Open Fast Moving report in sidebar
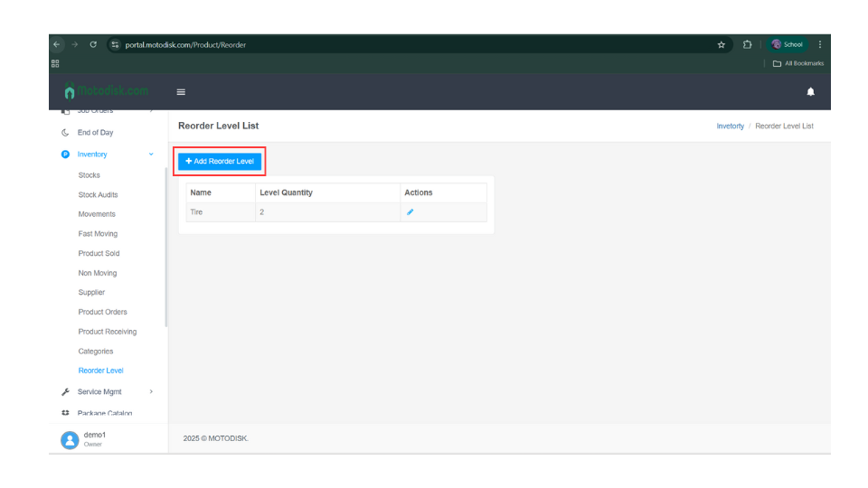Screen dimensions: 868x488 [x=98, y=234]
